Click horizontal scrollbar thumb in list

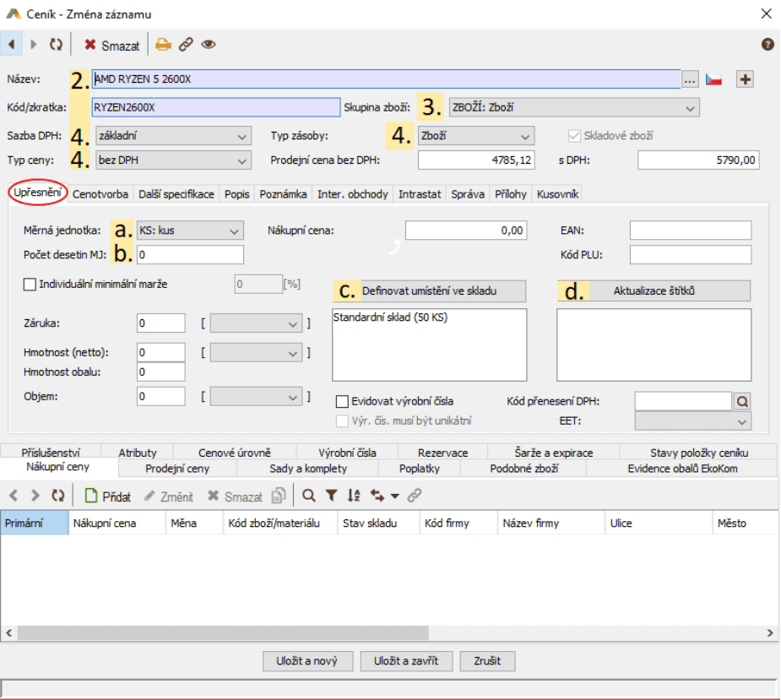pos(223,632)
